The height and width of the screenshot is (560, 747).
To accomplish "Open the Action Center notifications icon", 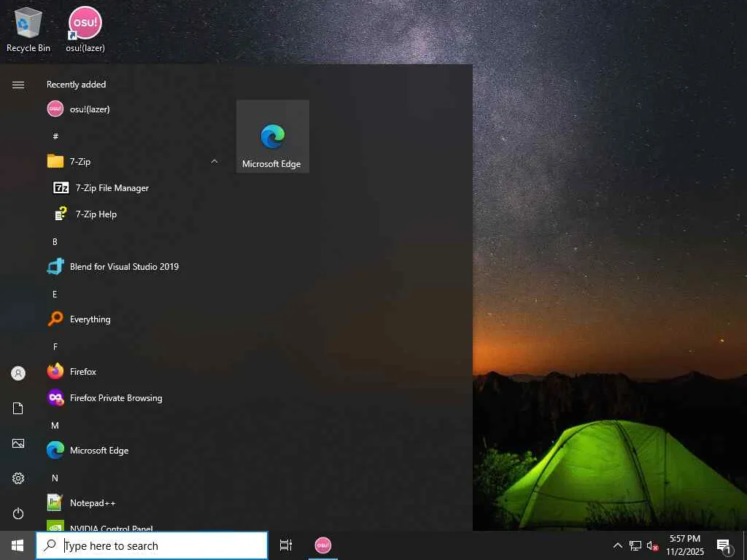I will tap(724, 545).
